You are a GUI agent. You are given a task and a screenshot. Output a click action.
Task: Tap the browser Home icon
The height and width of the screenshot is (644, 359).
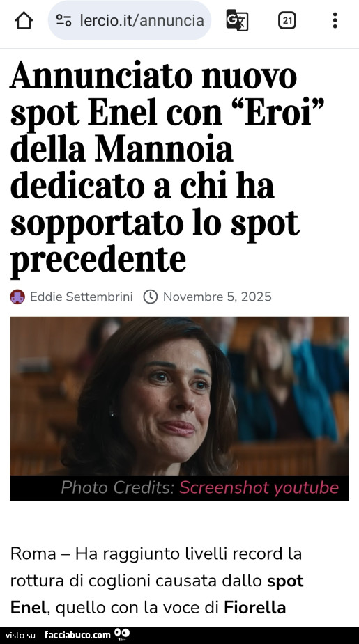point(24,20)
